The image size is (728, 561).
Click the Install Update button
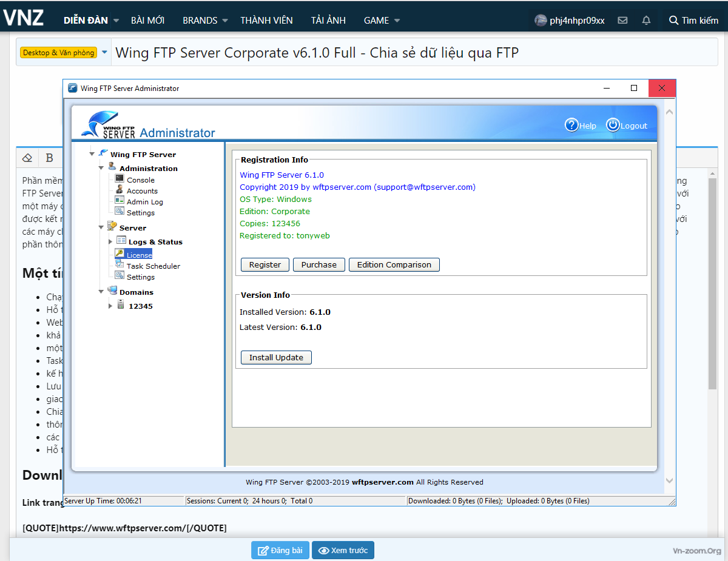click(x=276, y=357)
